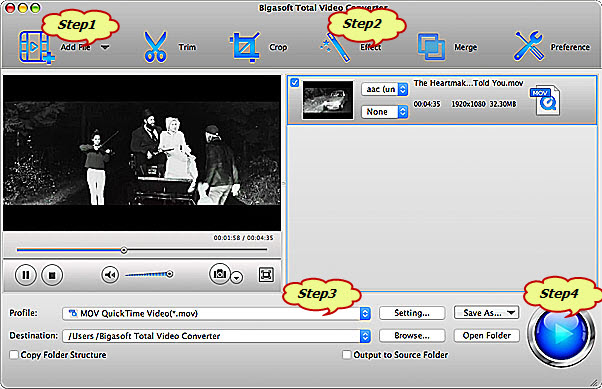Click the 00:04:35 duration in file list
This screenshot has height=389, width=602.
point(427,104)
